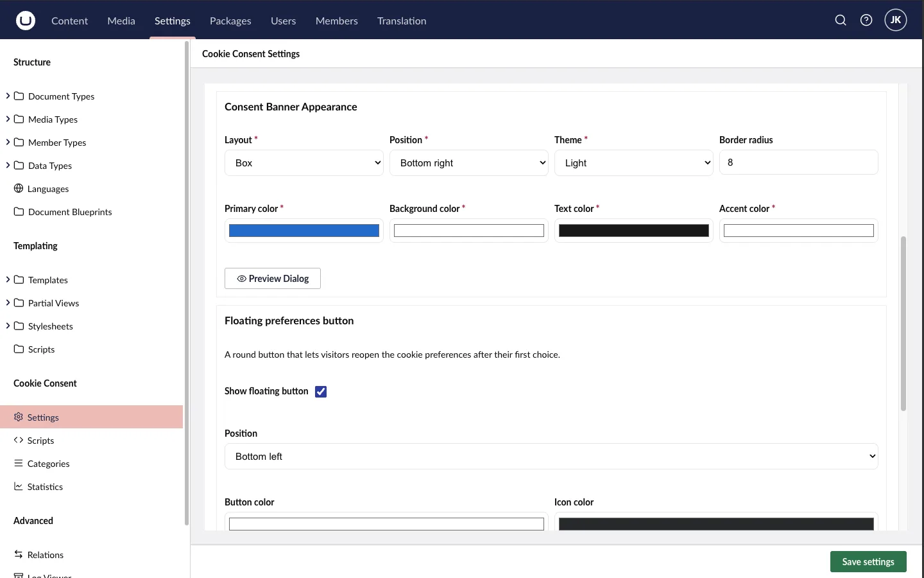The image size is (924, 578).
Task: Open the Layout dropdown
Action: pos(304,163)
